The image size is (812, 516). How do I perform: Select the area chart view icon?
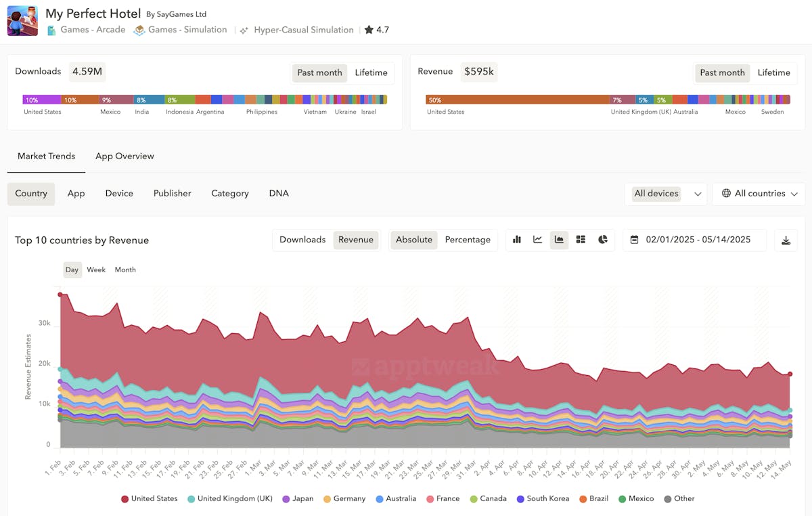pos(559,240)
